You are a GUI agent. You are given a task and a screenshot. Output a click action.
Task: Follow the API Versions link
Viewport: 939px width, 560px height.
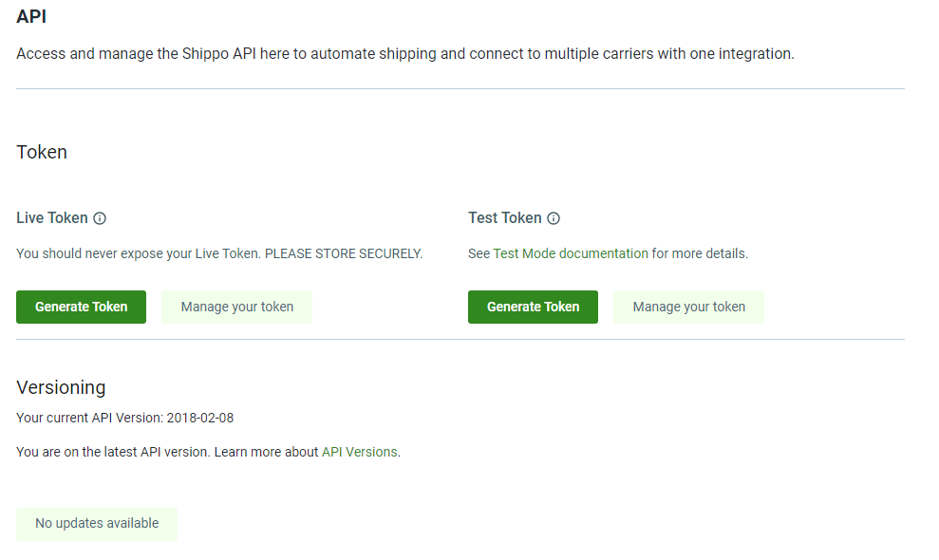click(x=359, y=452)
